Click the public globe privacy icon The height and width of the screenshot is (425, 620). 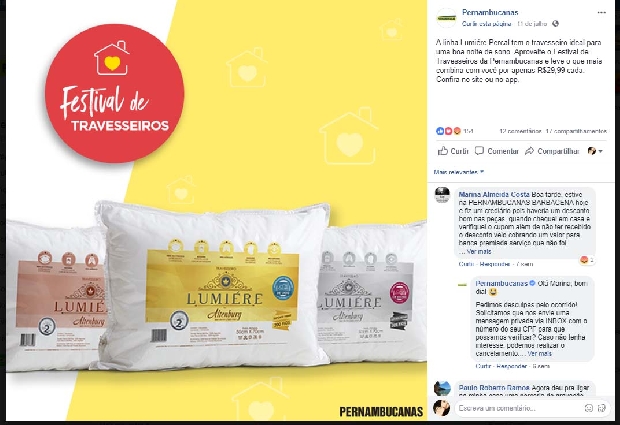click(x=556, y=24)
